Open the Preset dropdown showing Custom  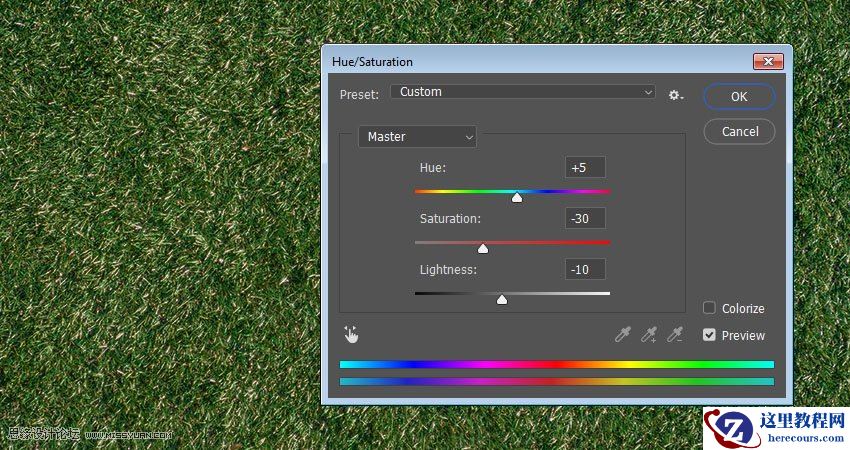click(523, 92)
